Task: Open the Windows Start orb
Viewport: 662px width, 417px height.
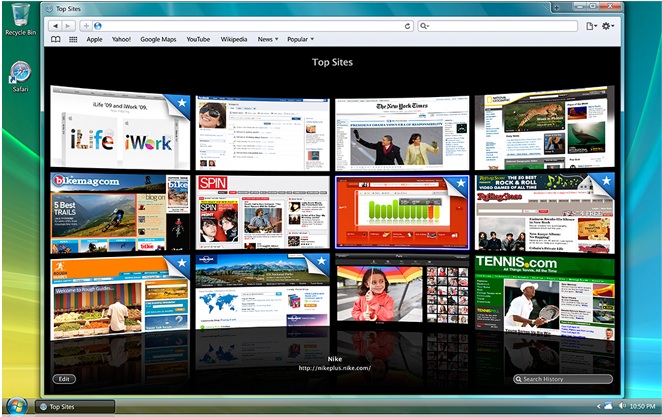Action: (x=17, y=406)
